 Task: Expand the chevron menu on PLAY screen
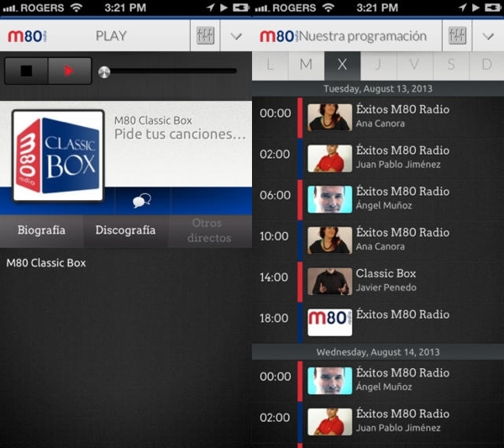[x=236, y=36]
